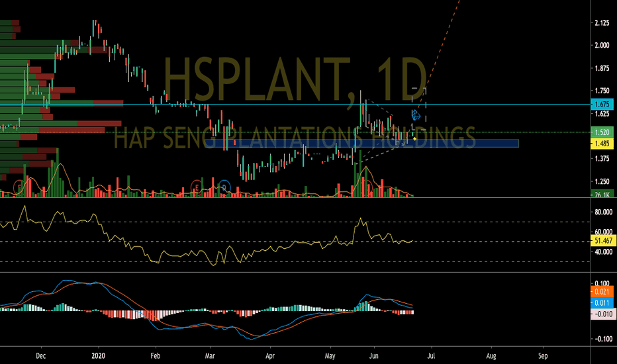Click the Sep label on time axis
617x364 pixels.
click(543, 356)
